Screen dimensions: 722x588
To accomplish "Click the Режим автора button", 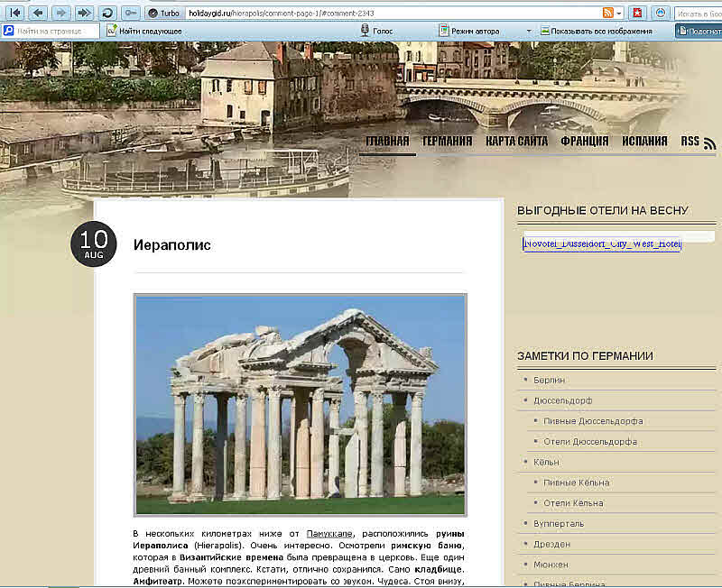I will pyautogui.click(x=469, y=31).
